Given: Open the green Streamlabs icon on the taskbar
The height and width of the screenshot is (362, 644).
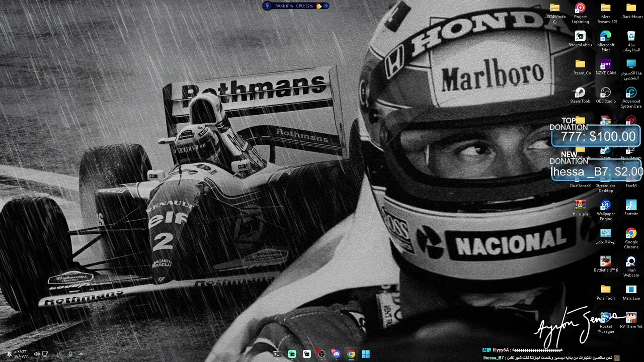Looking at the screenshot, I should (x=292, y=354).
